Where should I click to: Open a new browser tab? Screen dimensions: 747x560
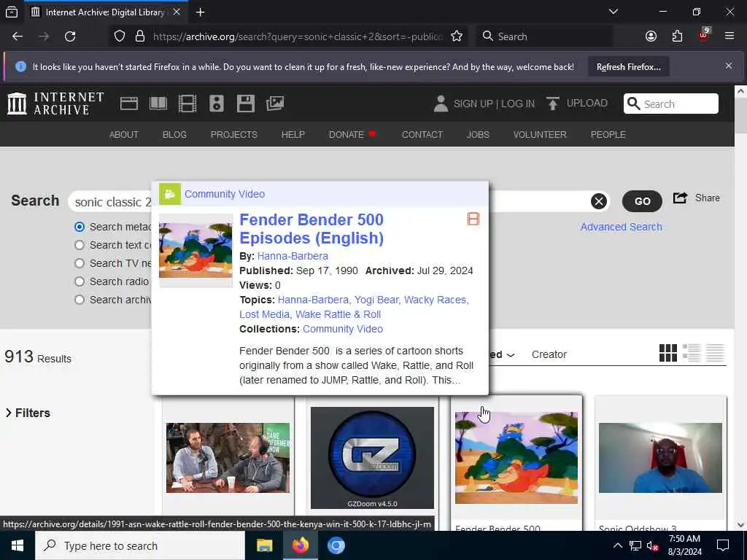pos(201,12)
